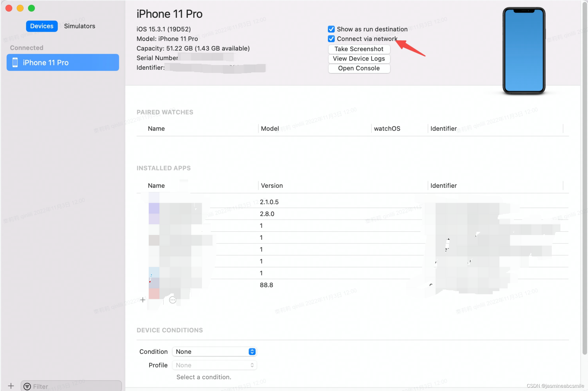The height and width of the screenshot is (391, 588).
Task: Select iPhone 11 Pro in Connected list
Action: [63, 62]
